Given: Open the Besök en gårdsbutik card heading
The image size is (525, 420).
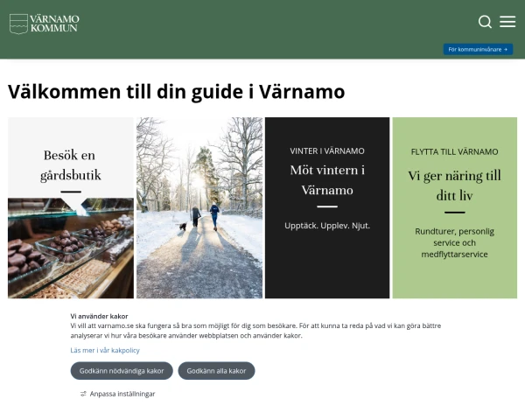Looking at the screenshot, I should (70, 165).
